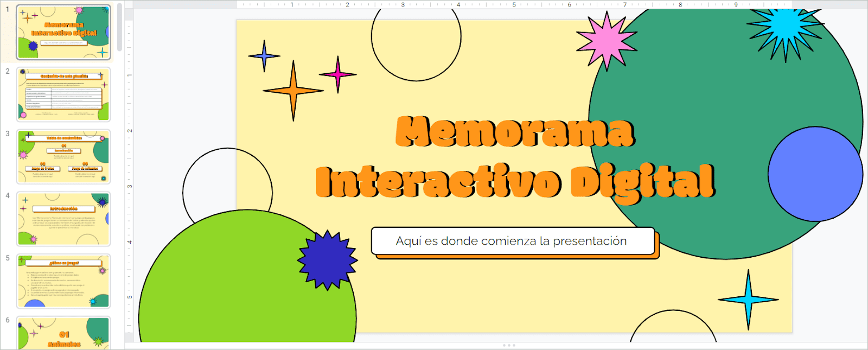The width and height of the screenshot is (868, 350).
Task: Open slide 2 thumbnail 'Contenido de esta plantilla'
Action: coord(63,94)
